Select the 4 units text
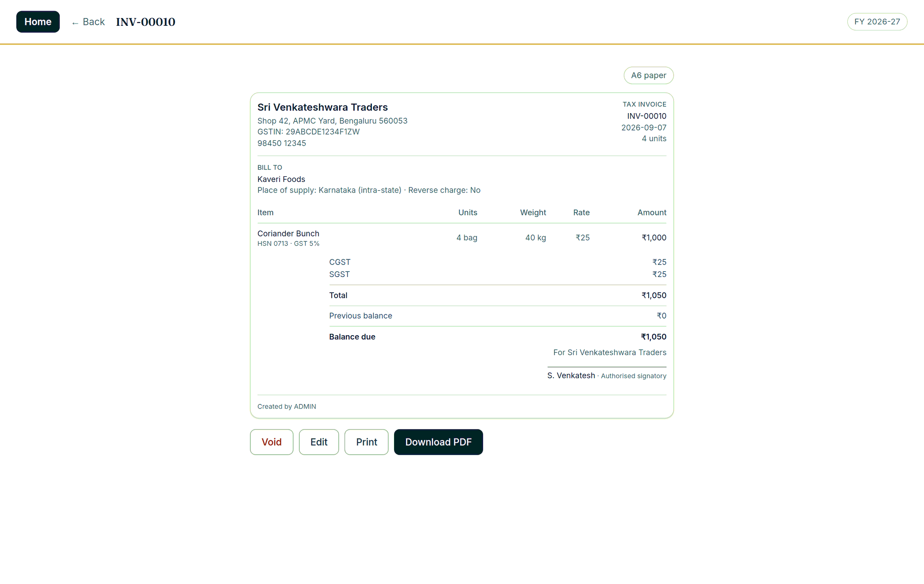The width and height of the screenshot is (924, 584). [x=654, y=138]
